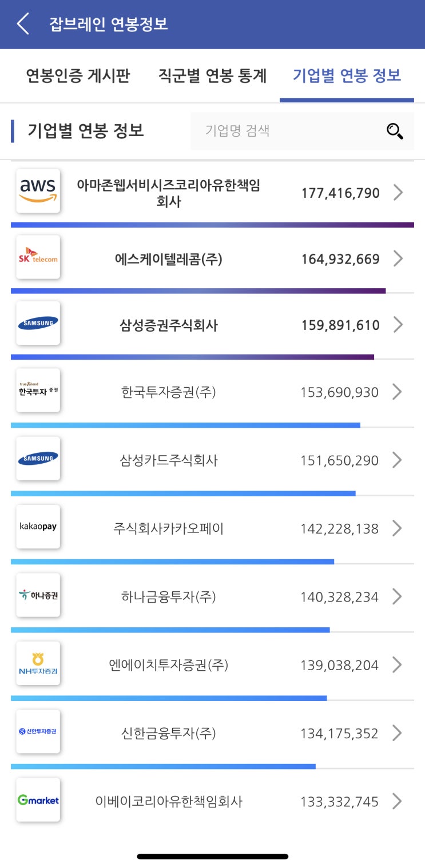Image resolution: width=425 pixels, height=868 pixels.
Task: Tap the back arrow in header
Action: 23,25
